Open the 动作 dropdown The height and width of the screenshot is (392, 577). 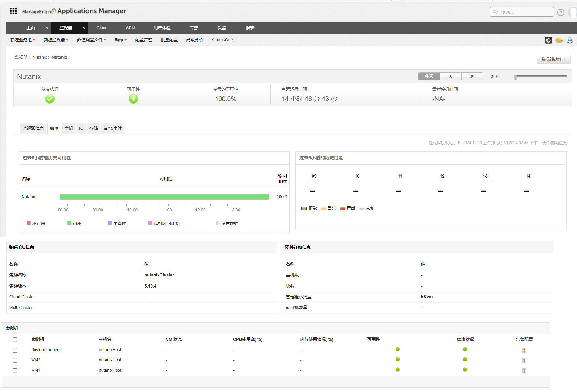pos(121,40)
